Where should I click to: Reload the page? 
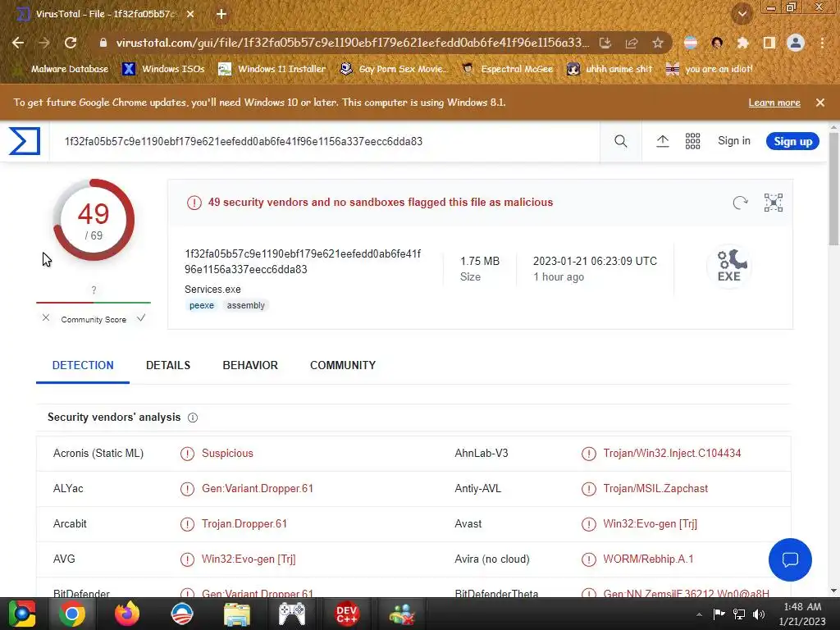pyautogui.click(x=71, y=43)
